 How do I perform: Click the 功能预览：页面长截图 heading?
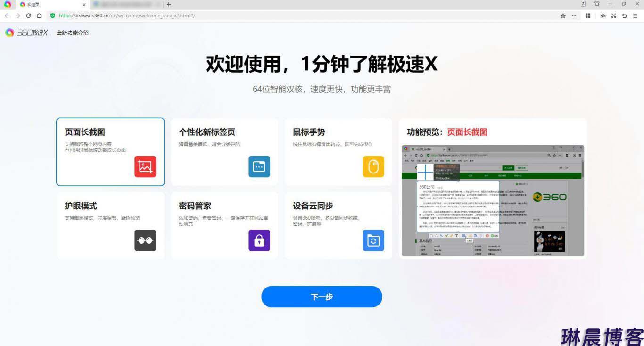pos(447,132)
